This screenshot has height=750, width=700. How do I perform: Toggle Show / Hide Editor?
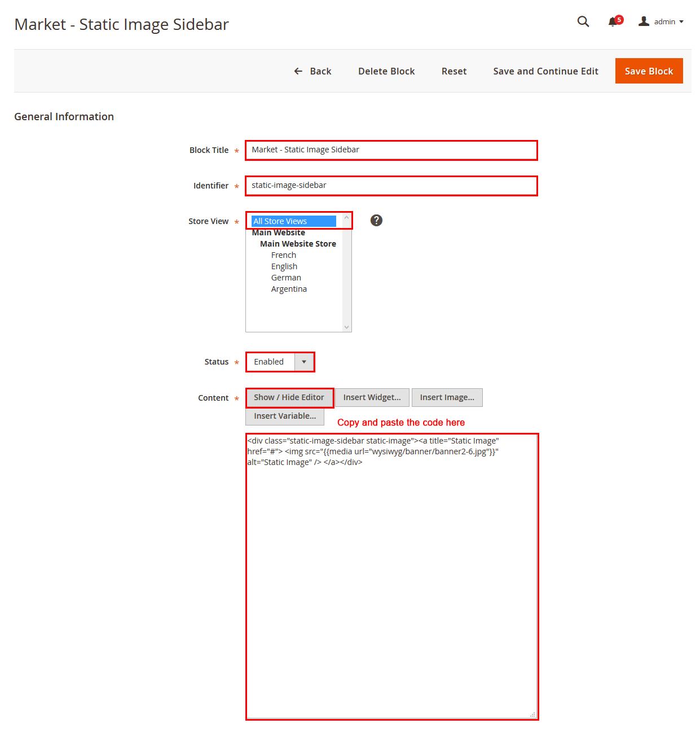point(289,397)
